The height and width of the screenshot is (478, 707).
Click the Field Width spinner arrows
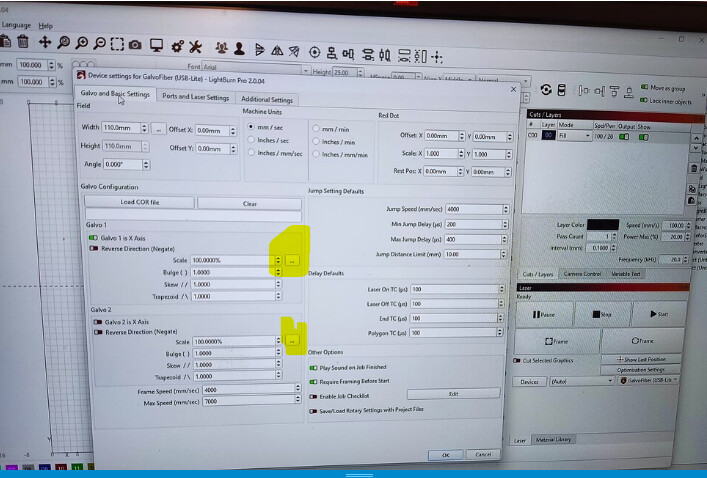point(144,128)
